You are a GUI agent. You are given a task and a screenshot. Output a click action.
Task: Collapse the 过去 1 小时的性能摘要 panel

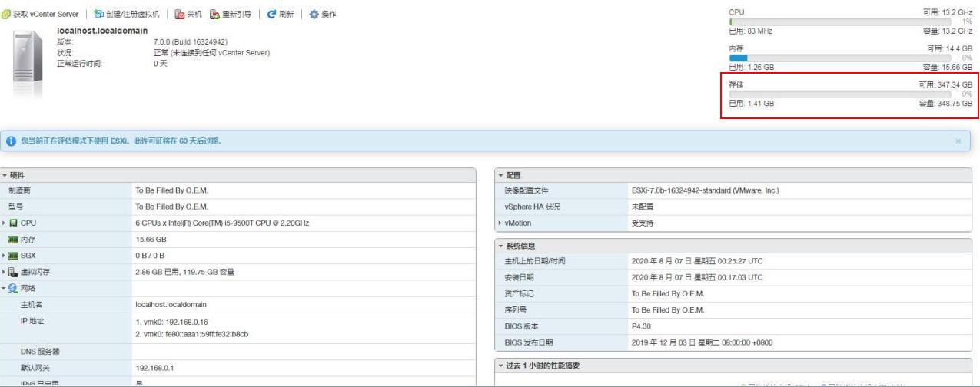[x=501, y=365]
